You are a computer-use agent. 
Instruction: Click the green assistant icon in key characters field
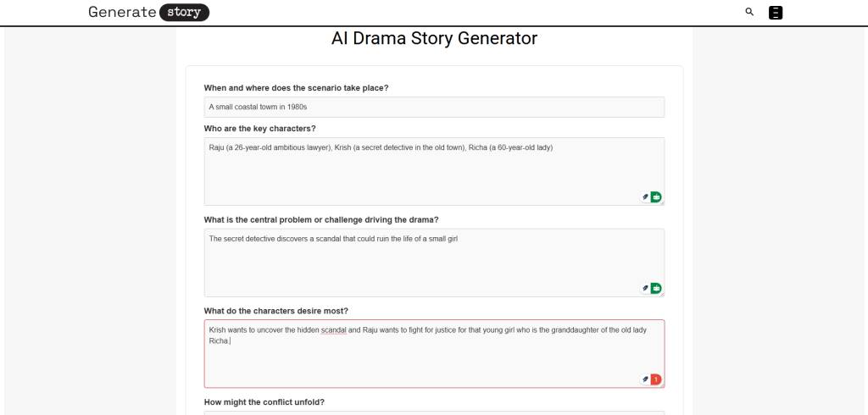(656, 196)
